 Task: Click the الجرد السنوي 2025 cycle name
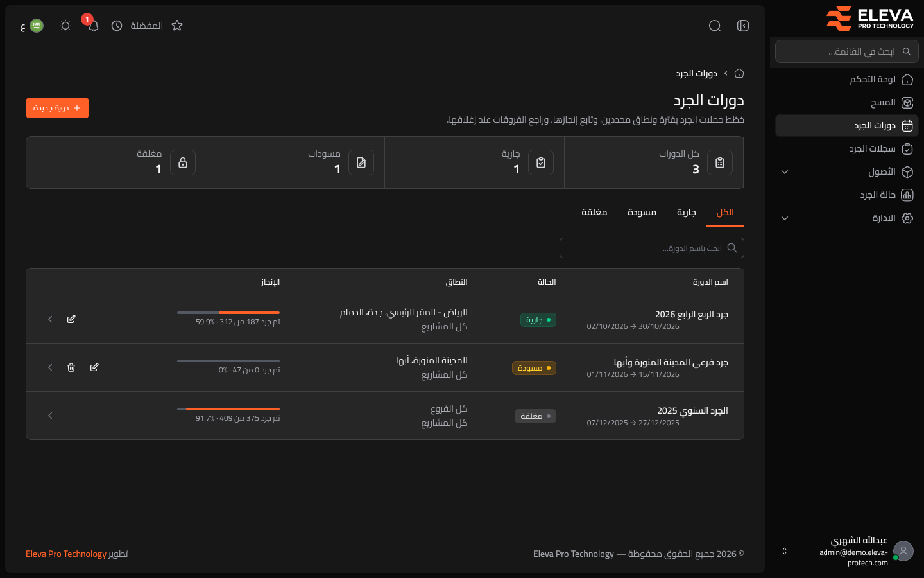(x=692, y=410)
